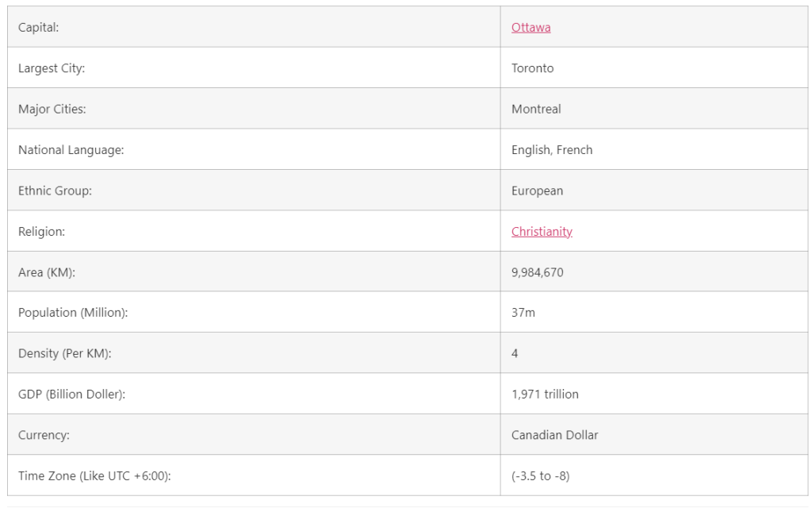
Task: Select the National Language label
Action: [x=71, y=150]
